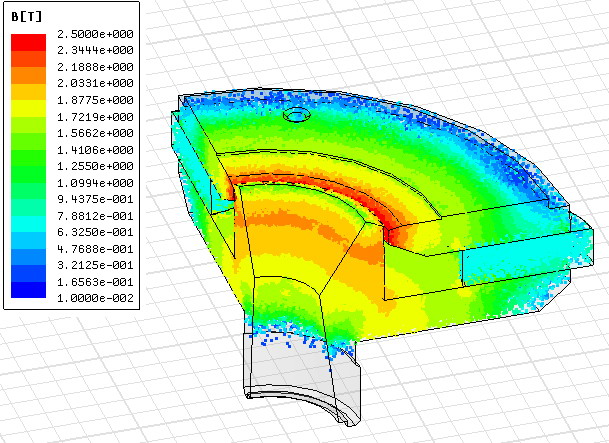
Task: Click the 2.5000e+000 legend value
Action: click(96, 34)
